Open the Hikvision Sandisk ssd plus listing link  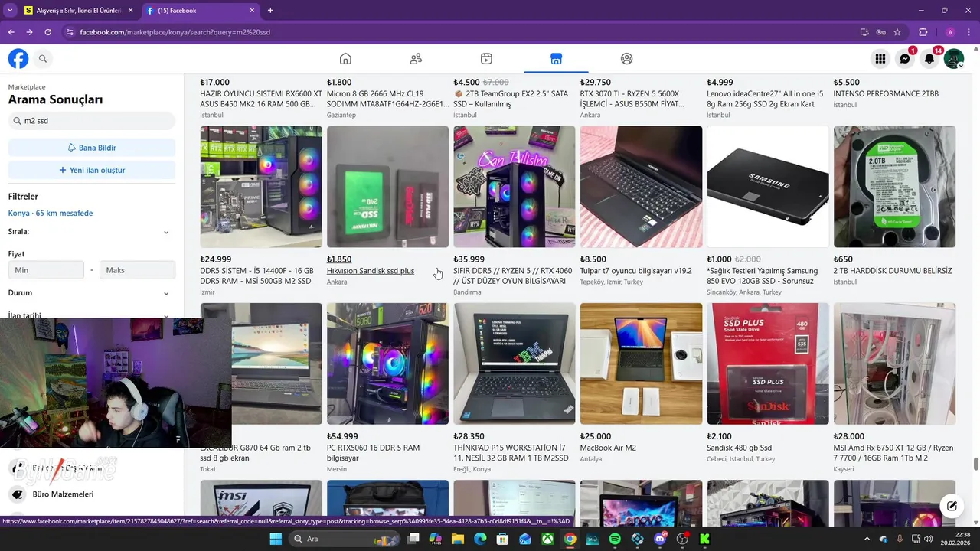(371, 271)
